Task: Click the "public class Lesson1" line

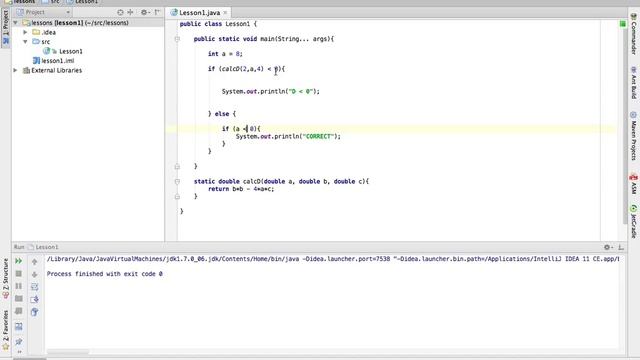Action: click(x=218, y=24)
